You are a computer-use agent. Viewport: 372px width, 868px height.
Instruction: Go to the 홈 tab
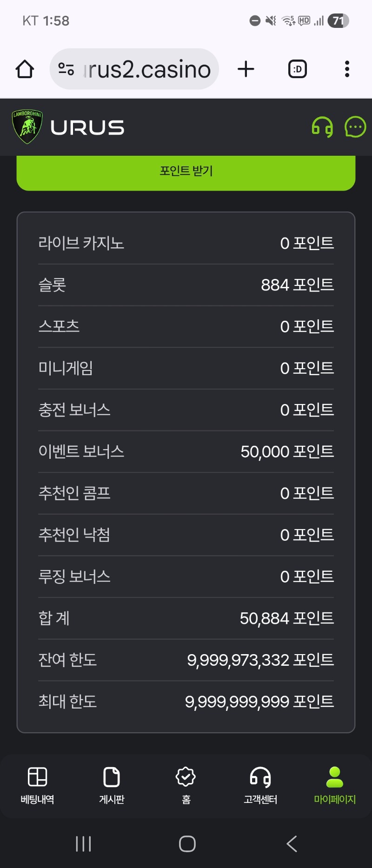[186, 785]
